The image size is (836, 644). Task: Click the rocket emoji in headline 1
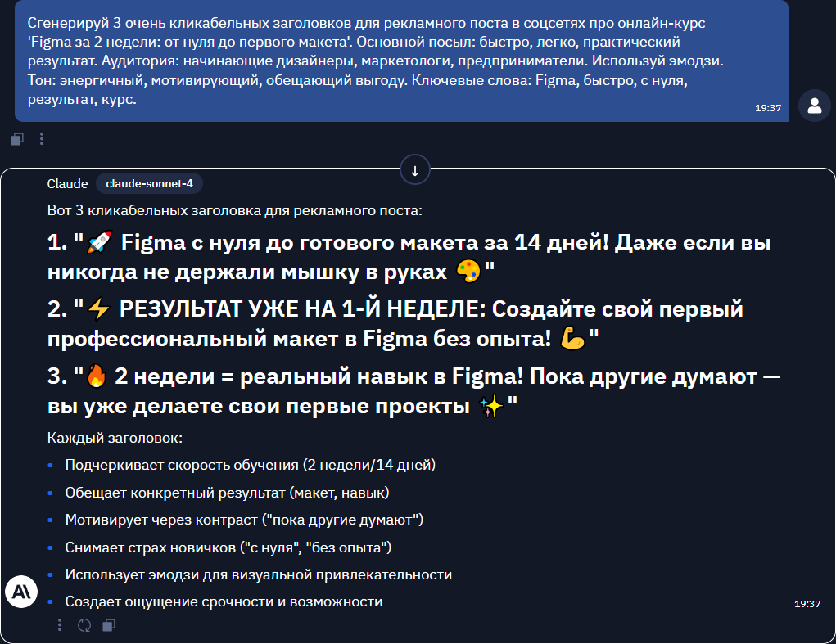tap(100, 242)
